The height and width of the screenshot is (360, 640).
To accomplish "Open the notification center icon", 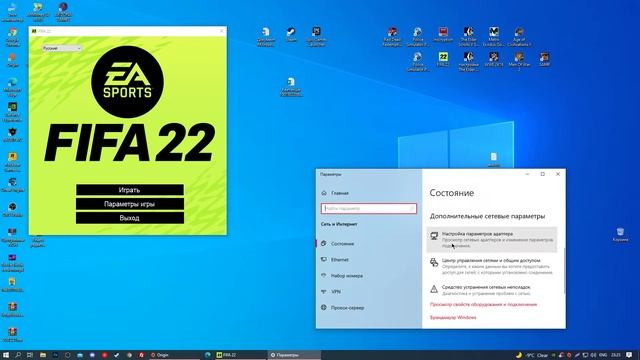I will pyautogui.click(x=629, y=355).
